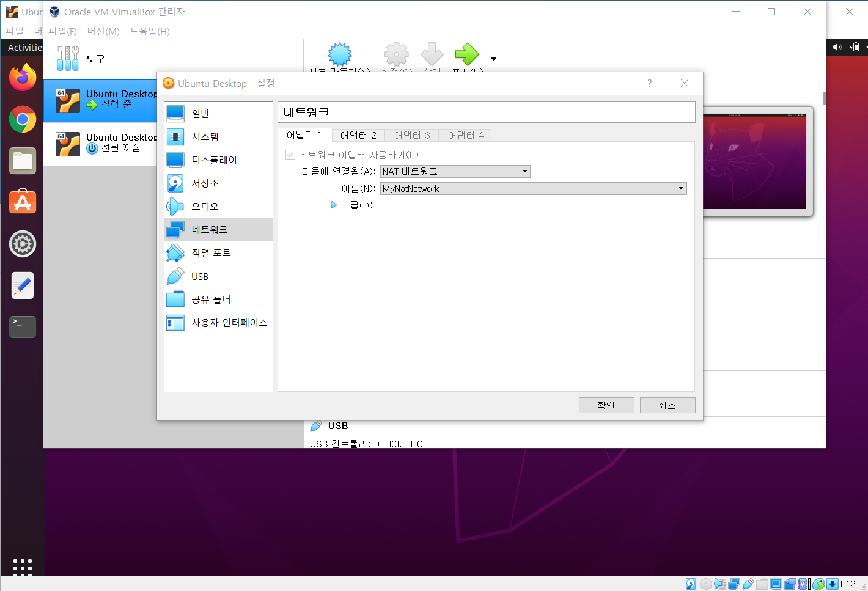Click hard disk activity icon in VM status bar
Image resolution: width=868 pixels, height=591 pixels.
click(x=691, y=584)
